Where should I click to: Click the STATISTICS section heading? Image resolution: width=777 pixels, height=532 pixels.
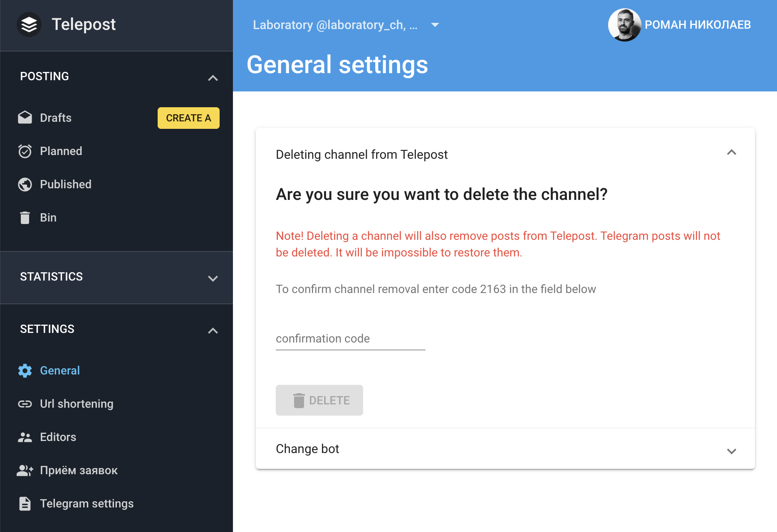[x=52, y=276]
